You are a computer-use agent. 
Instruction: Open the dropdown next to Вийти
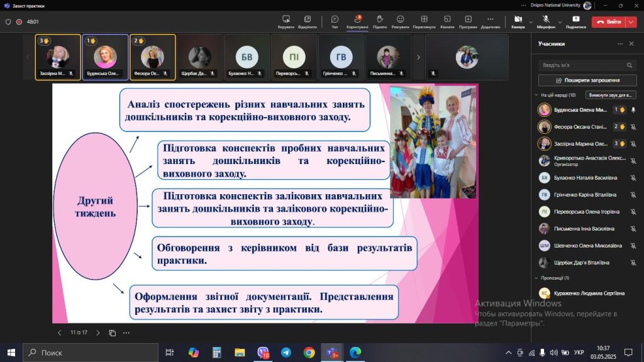point(631,22)
